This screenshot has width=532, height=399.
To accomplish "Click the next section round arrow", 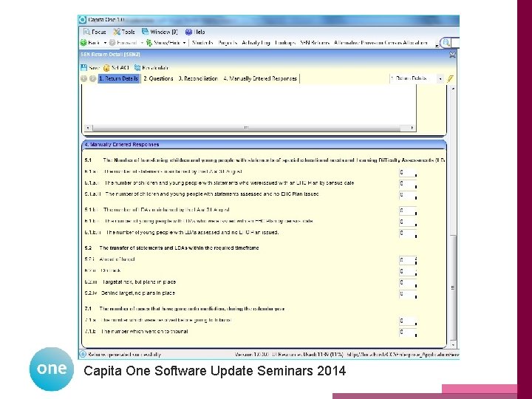I will 92,79.
